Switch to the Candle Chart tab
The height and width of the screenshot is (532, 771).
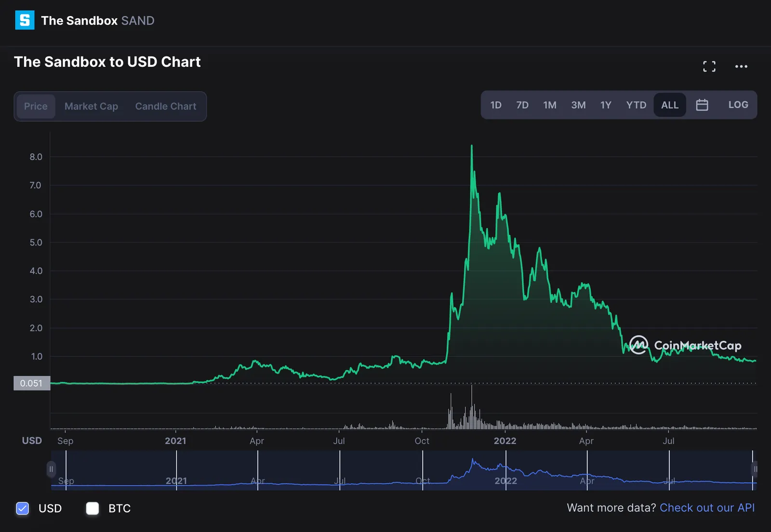[166, 106]
